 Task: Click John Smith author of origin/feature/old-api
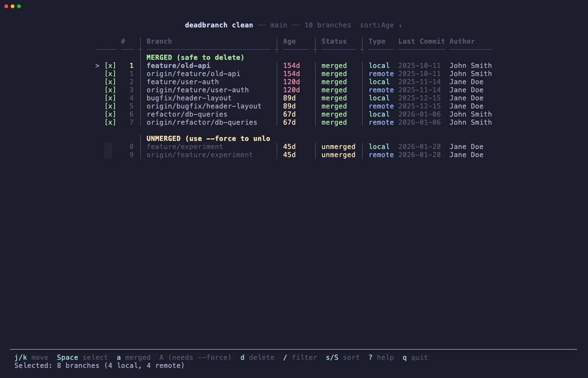coord(470,73)
